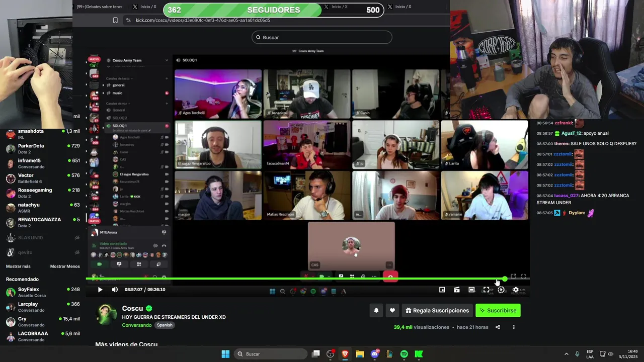
Task: Click the kick.com URL address bar
Action: 203,20
